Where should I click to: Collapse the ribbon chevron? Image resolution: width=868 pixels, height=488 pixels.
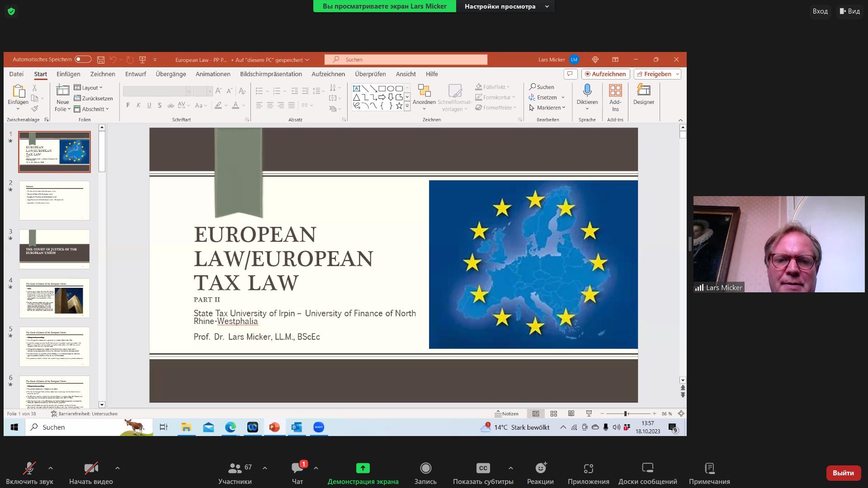pyautogui.click(x=680, y=120)
